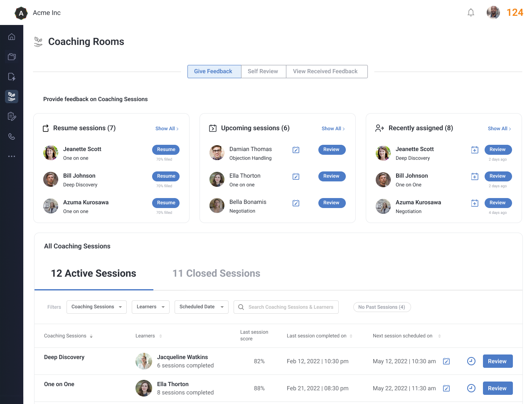Click the add-to-calendar icon for Bill Johnson
532x404 pixels.
click(x=475, y=176)
